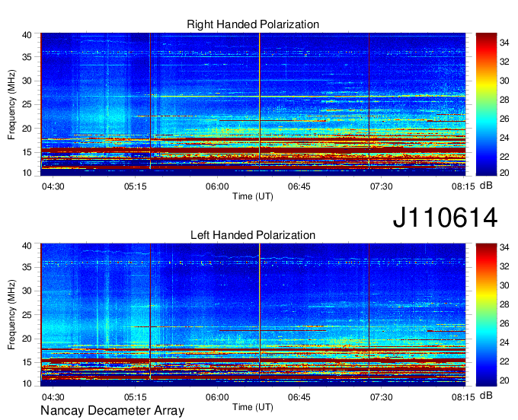Click the 15 MHz tick on Right Handed plot

click(x=27, y=152)
